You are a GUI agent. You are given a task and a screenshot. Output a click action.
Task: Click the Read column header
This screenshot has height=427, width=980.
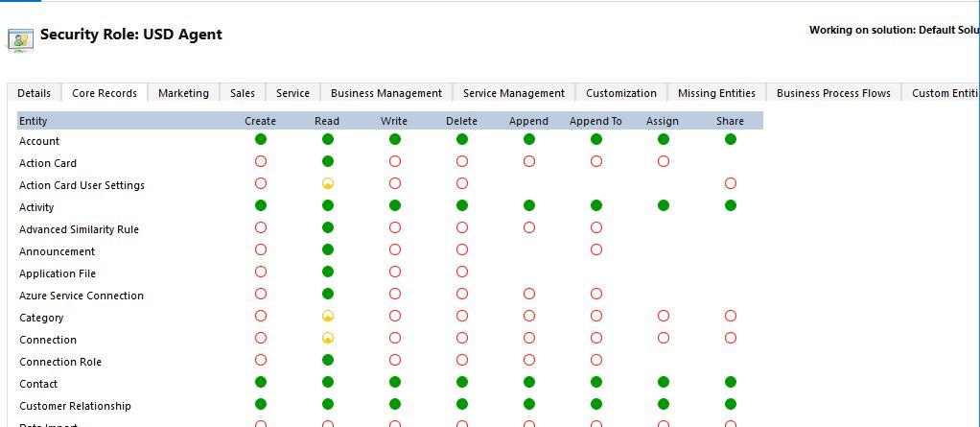coord(327,121)
